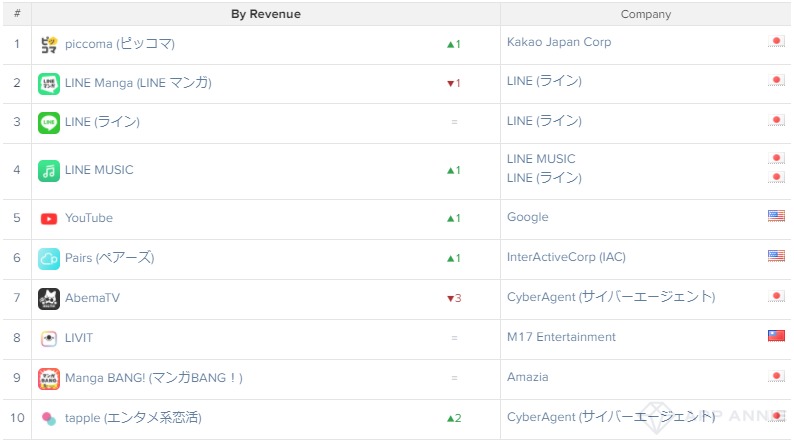Open the LINE Manga (LINE マンガ) app link
The height and width of the screenshot is (442, 794).
coord(138,84)
